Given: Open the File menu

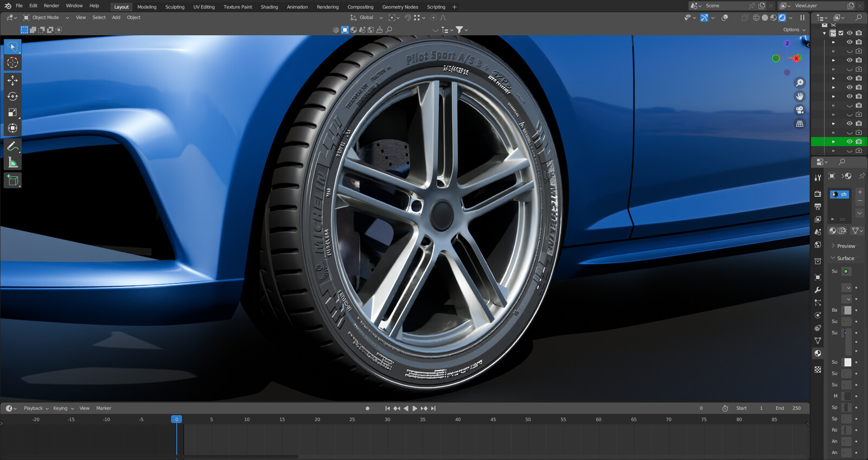Looking at the screenshot, I should tap(19, 6).
